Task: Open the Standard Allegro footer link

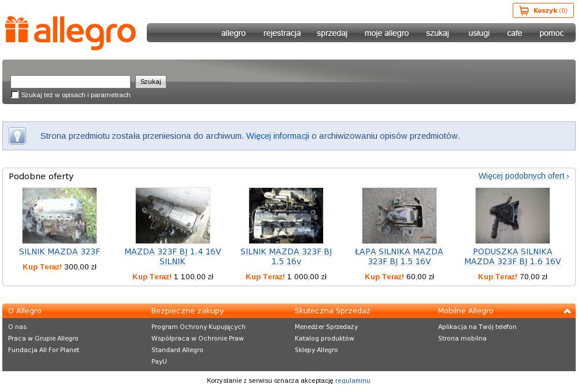Action: [x=177, y=350]
